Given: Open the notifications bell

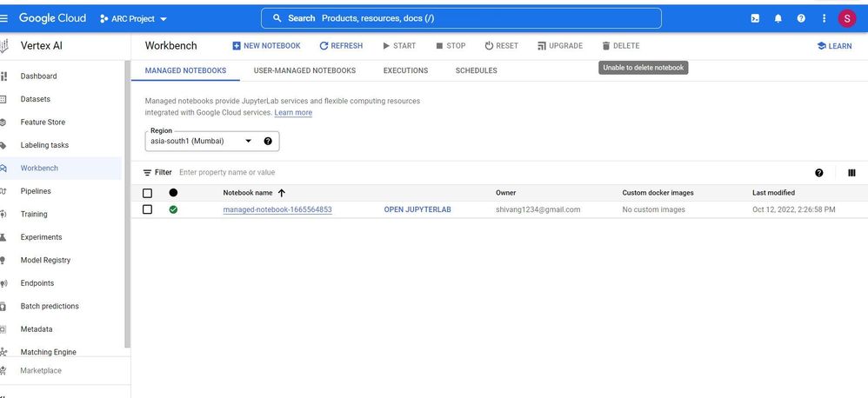Looking at the screenshot, I should tap(778, 18).
